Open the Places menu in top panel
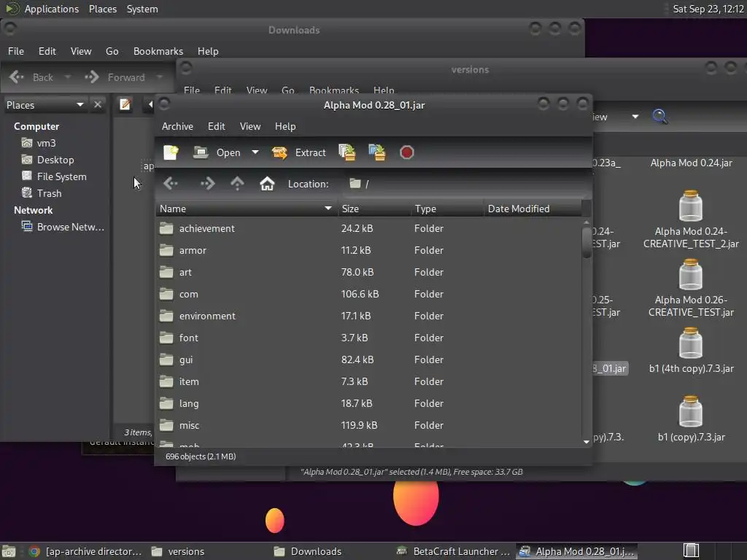 click(x=102, y=9)
